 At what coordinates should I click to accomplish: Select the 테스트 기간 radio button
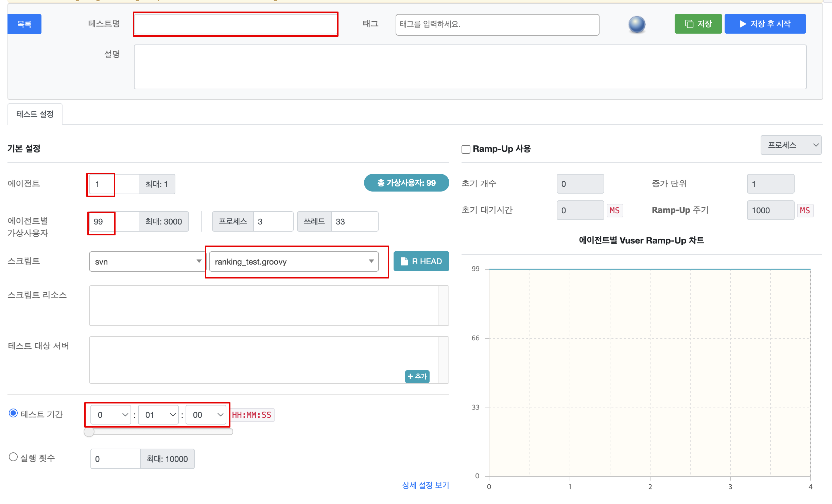[x=13, y=413]
